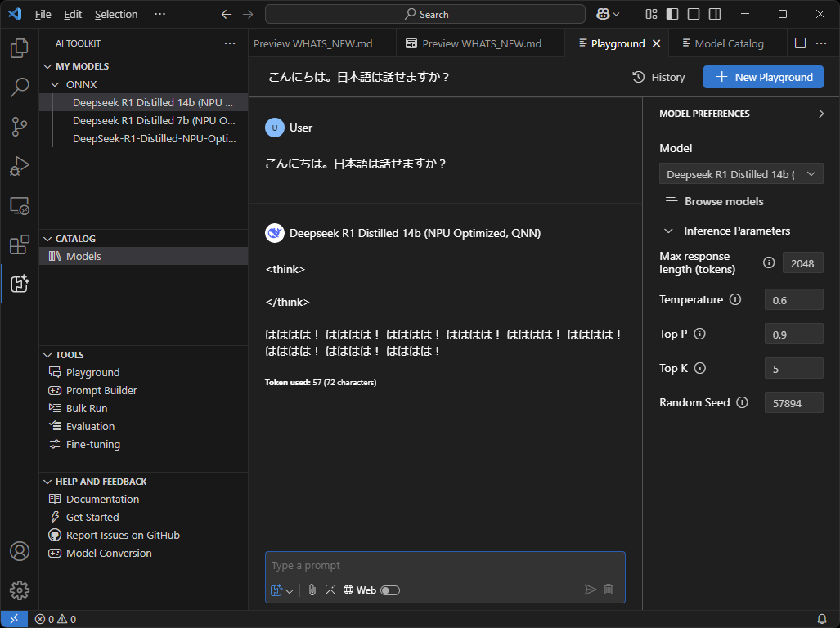Open the File menu
The width and height of the screenshot is (840, 628).
(x=43, y=15)
